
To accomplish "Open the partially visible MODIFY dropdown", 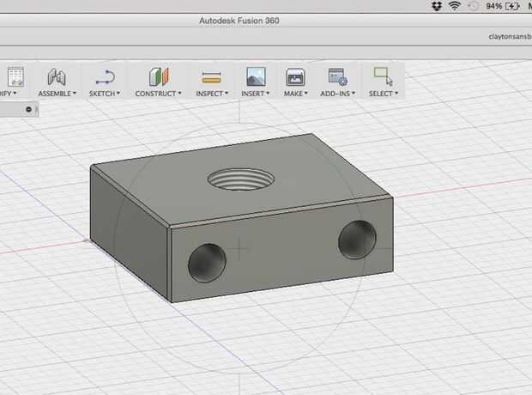I will [8, 94].
